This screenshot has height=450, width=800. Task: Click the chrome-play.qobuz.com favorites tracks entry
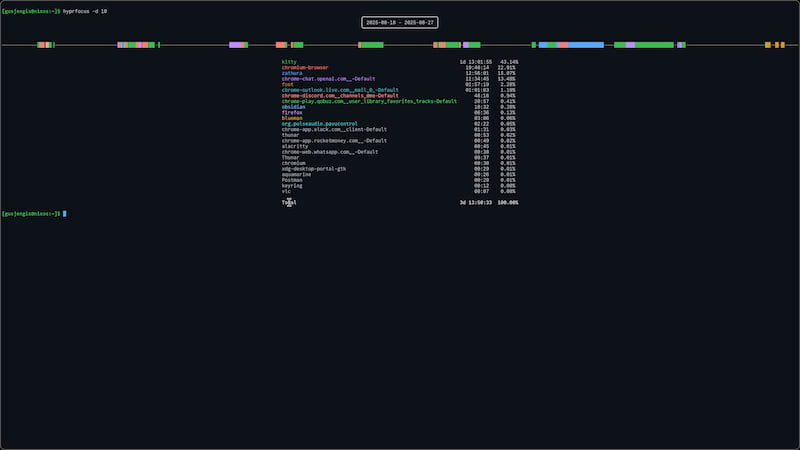point(369,101)
